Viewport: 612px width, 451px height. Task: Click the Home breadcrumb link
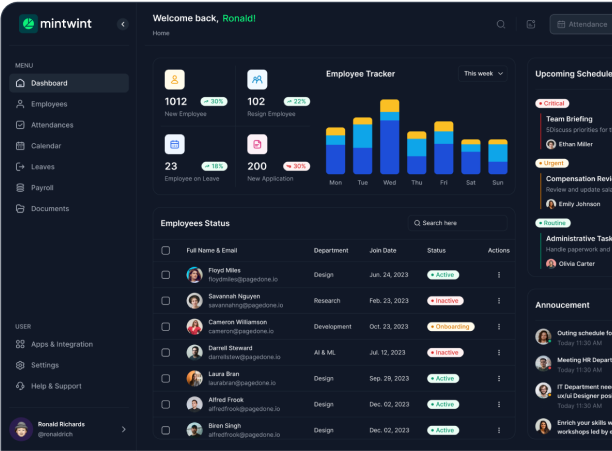click(161, 33)
